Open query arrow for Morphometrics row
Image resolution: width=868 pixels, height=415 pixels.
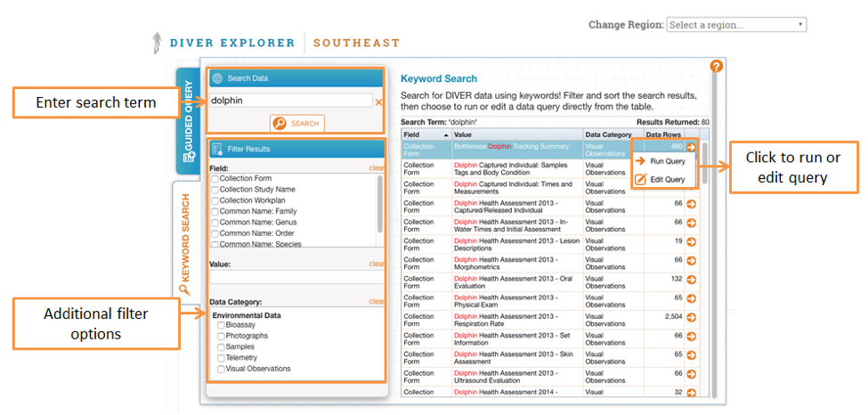[691, 260]
